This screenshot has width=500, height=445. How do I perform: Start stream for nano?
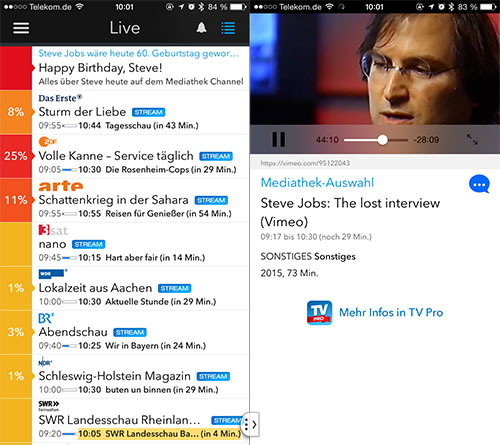(x=89, y=244)
